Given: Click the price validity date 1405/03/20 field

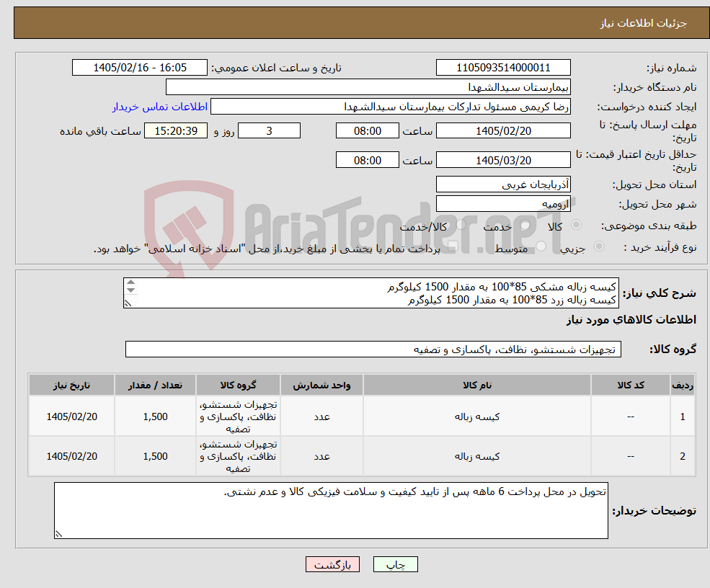Looking at the screenshot, I should tap(503, 160).
